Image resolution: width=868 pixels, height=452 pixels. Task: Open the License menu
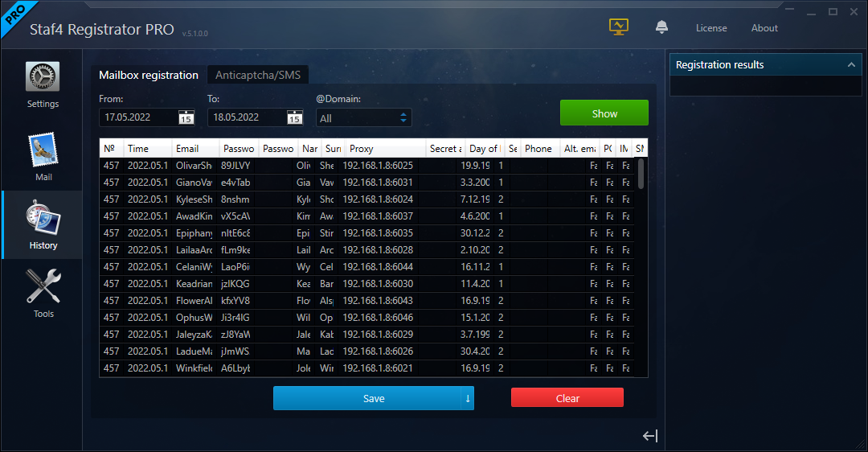710,28
